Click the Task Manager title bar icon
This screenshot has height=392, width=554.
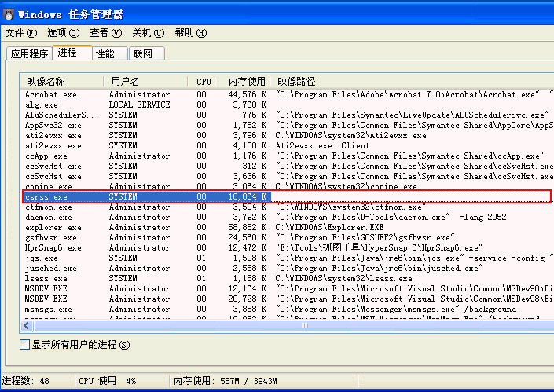coord(9,14)
